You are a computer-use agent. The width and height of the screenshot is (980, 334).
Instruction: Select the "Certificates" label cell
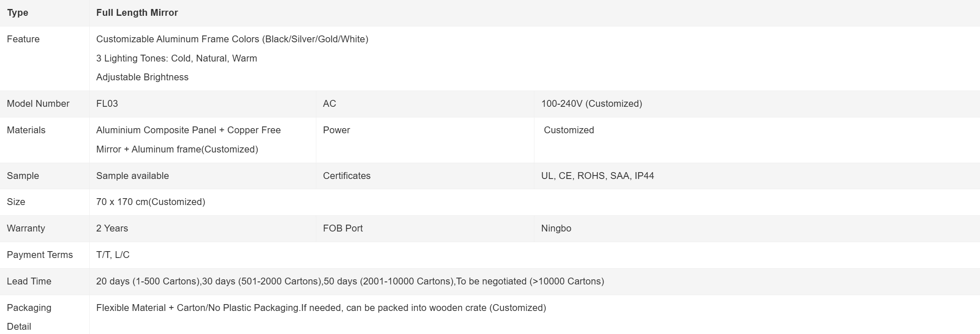[x=347, y=176]
